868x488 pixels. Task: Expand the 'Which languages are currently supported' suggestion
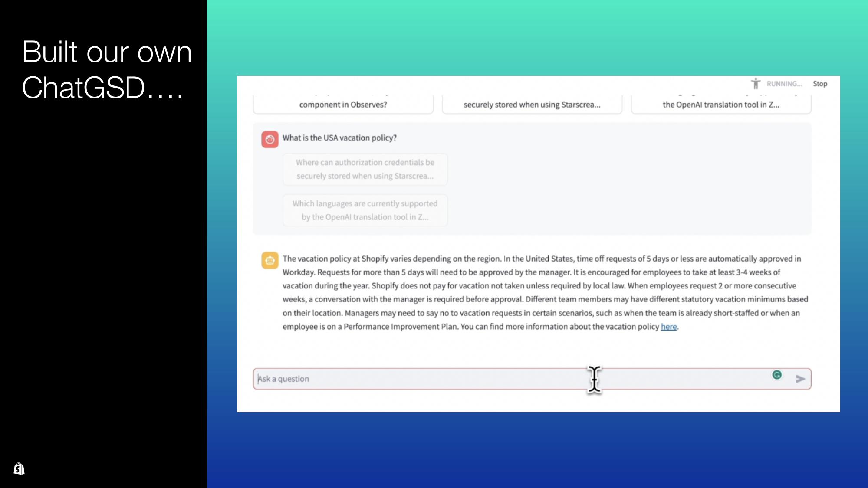click(365, 210)
